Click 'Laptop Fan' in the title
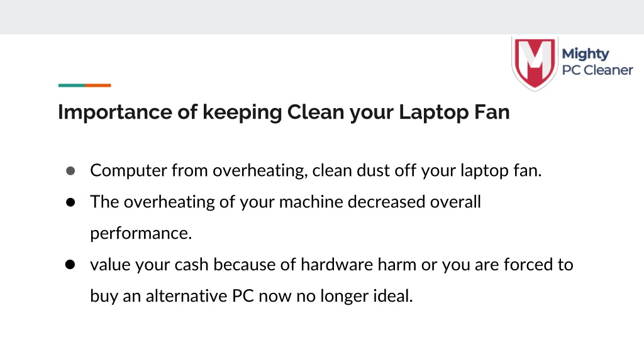 454,112
